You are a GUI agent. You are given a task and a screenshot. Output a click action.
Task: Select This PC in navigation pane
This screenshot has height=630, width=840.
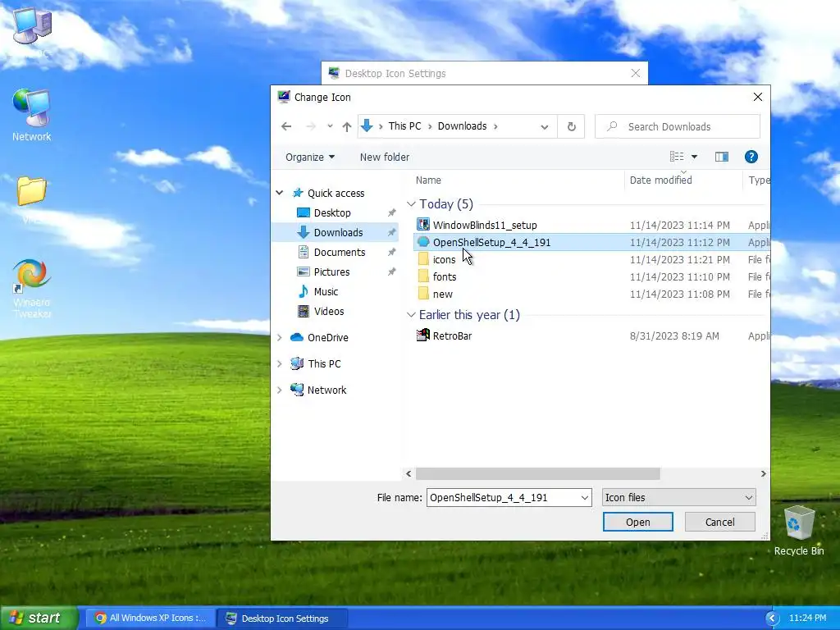tap(324, 363)
